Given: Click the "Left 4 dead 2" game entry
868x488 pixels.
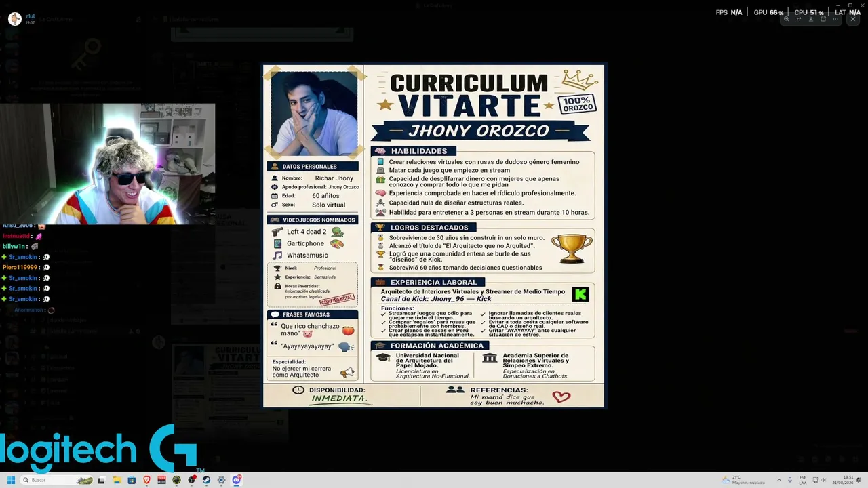Looking at the screenshot, I should [308, 232].
